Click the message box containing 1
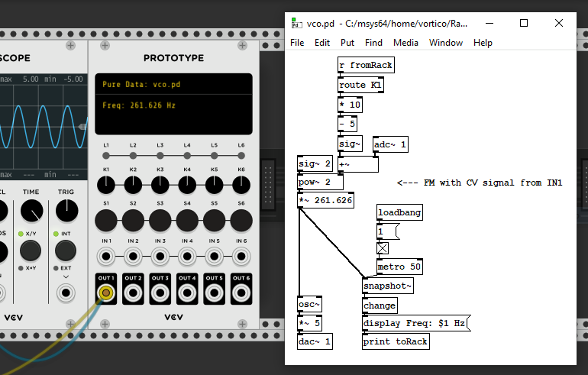 click(x=387, y=230)
